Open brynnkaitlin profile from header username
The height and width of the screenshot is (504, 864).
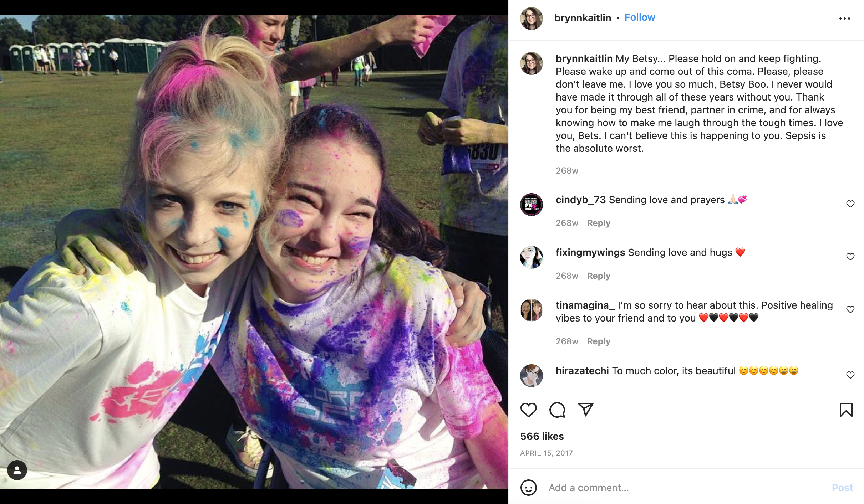(583, 18)
